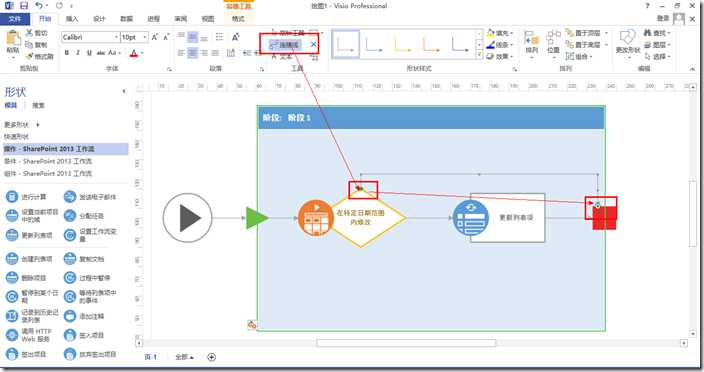This screenshot has height=372, width=704.
Task: Click the Save icon in quick access toolbar
Action: (x=24, y=6)
